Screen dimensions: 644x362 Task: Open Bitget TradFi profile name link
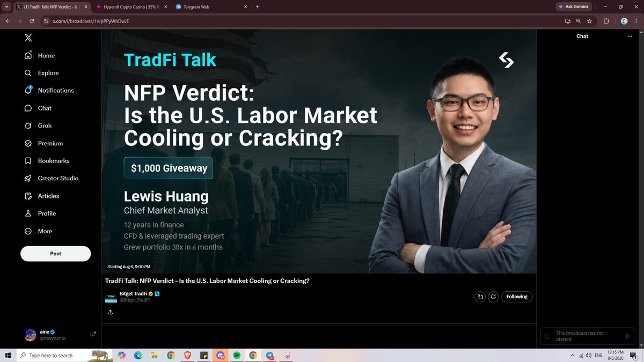133,294
